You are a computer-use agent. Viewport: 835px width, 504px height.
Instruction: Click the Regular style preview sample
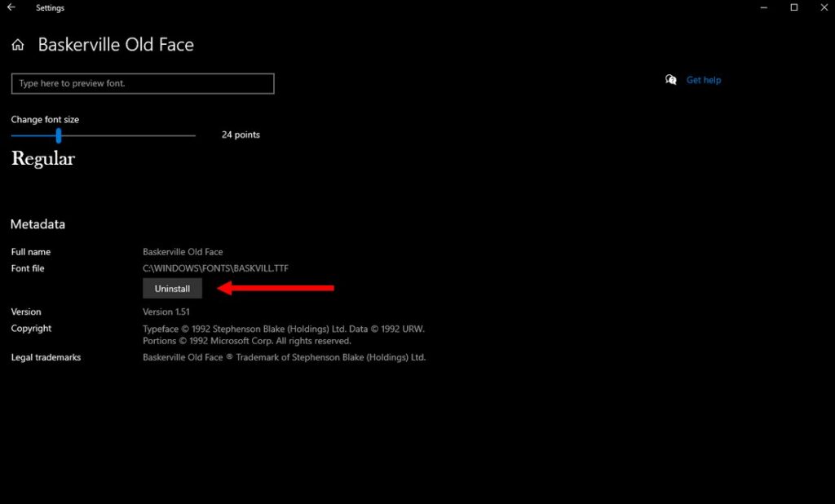click(x=42, y=159)
